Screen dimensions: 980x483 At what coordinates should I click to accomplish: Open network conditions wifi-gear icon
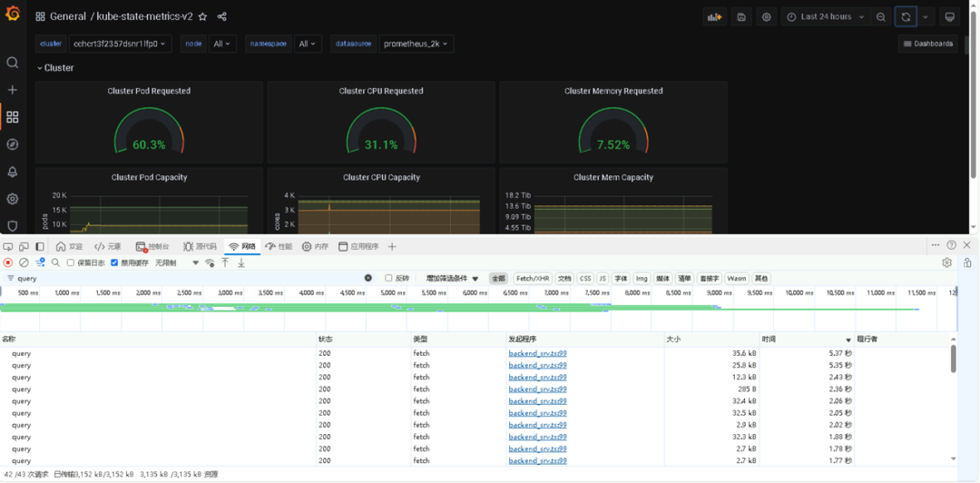(210, 262)
